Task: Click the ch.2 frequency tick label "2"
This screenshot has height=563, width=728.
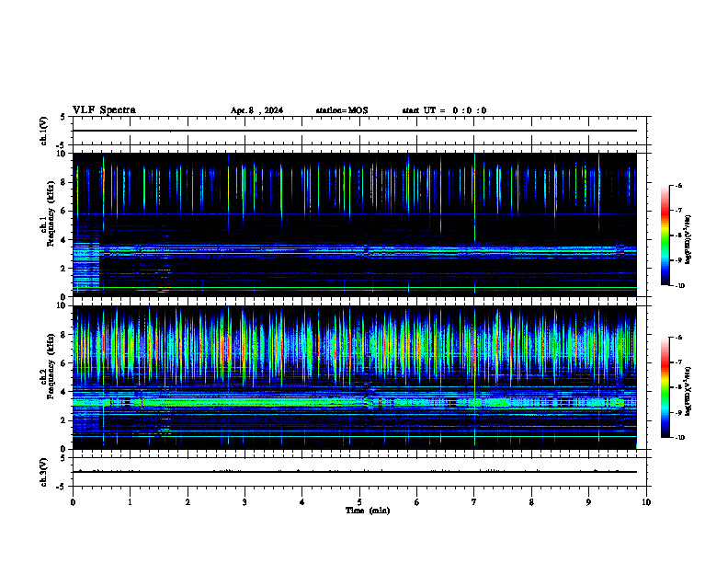Action: 63,420
